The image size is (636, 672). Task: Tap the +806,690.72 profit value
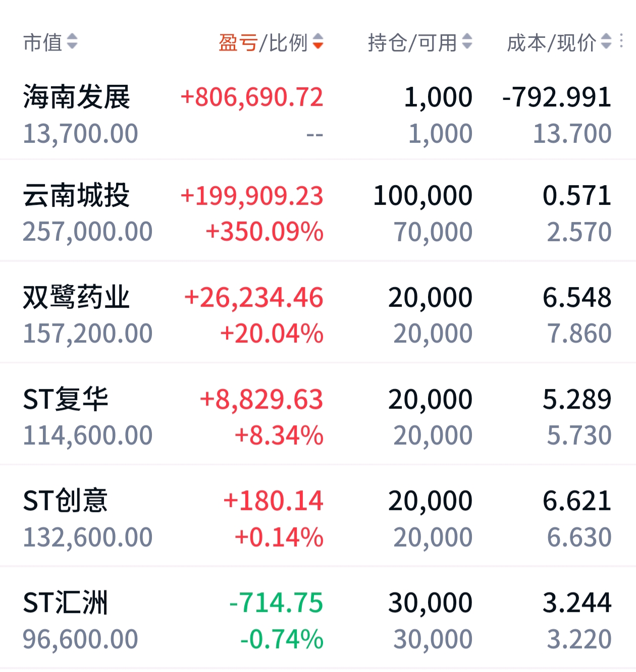point(252,97)
